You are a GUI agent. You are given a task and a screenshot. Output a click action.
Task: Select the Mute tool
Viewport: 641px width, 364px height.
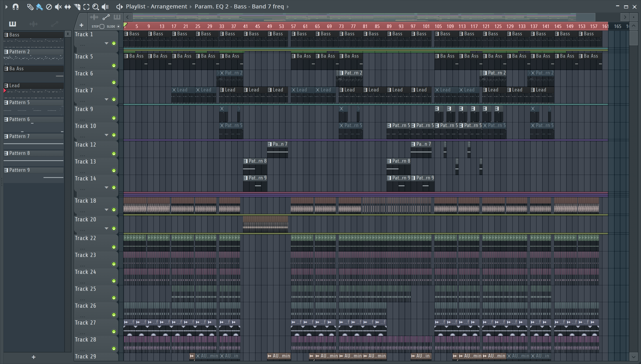click(x=58, y=7)
